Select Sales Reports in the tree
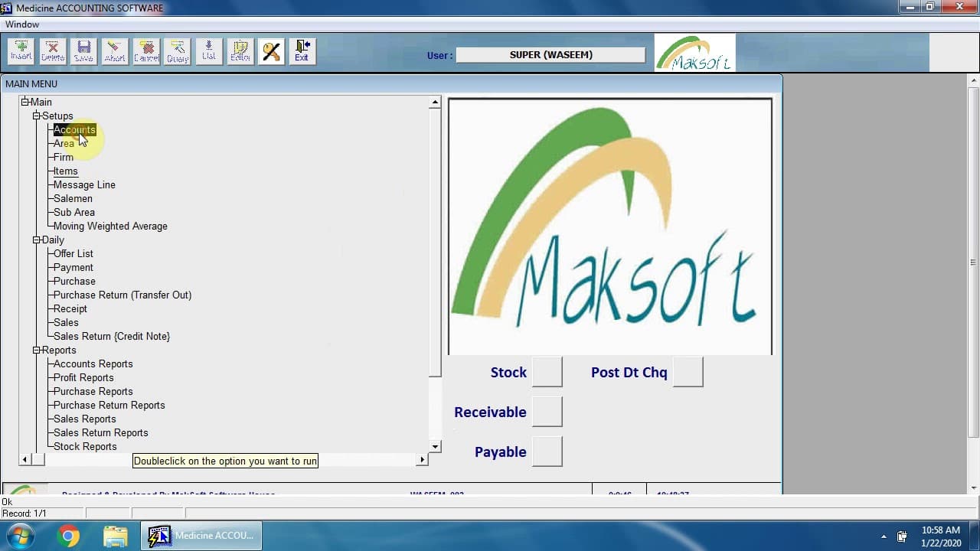 (85, 419)
